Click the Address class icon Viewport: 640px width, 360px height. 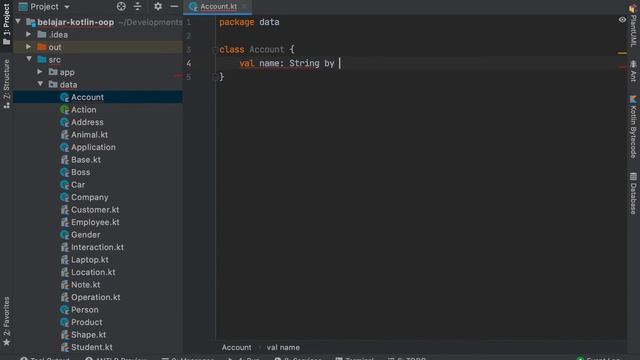pos(64,122)
